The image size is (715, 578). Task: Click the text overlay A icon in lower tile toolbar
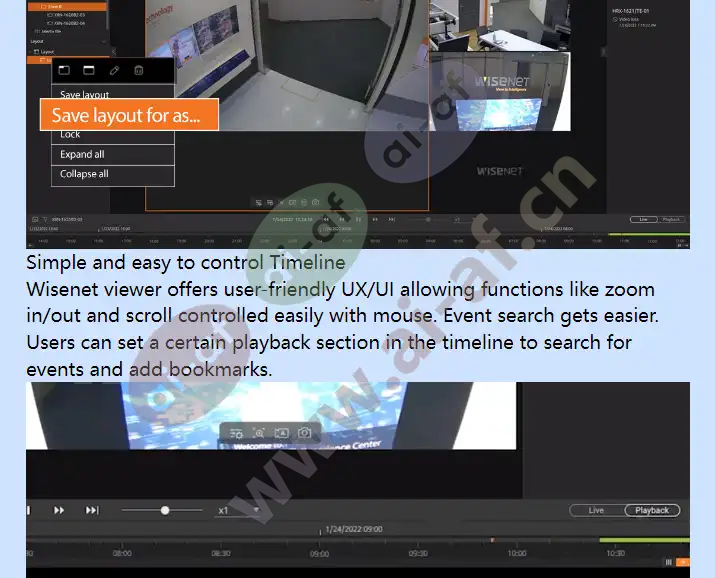click(281, 434)
